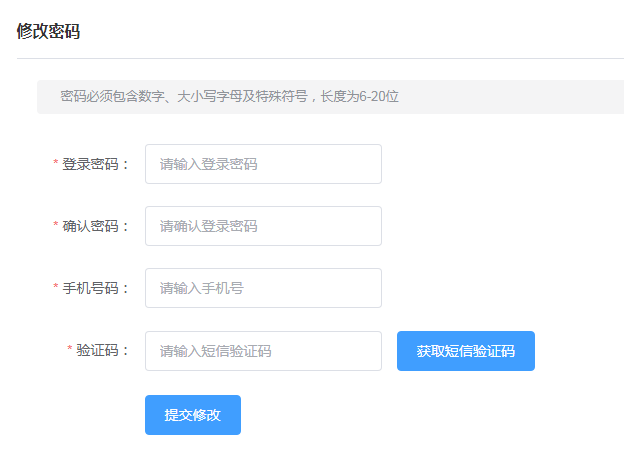624x464 pixels.
Task: Click the divider line under 修改密码
Action: click(320, 59)
